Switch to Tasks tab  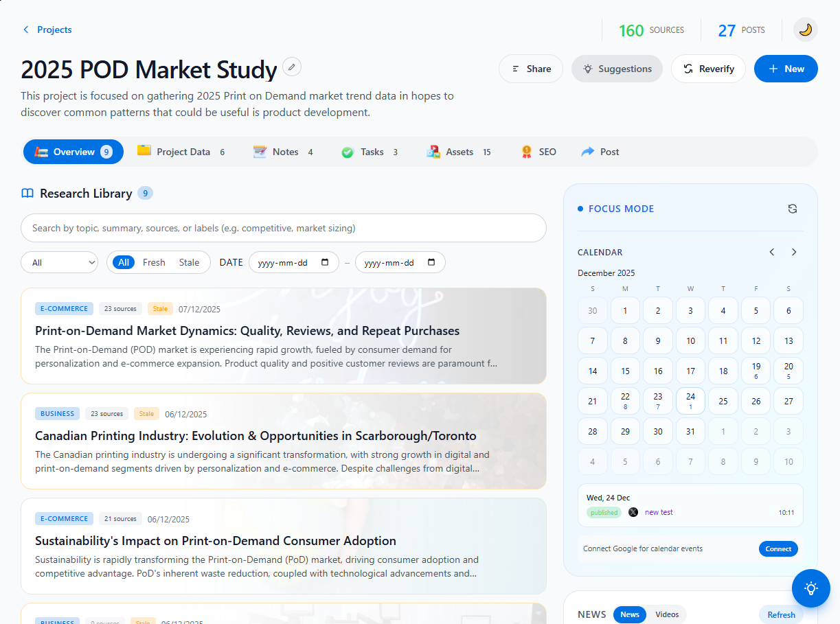[x=370, y=152]
